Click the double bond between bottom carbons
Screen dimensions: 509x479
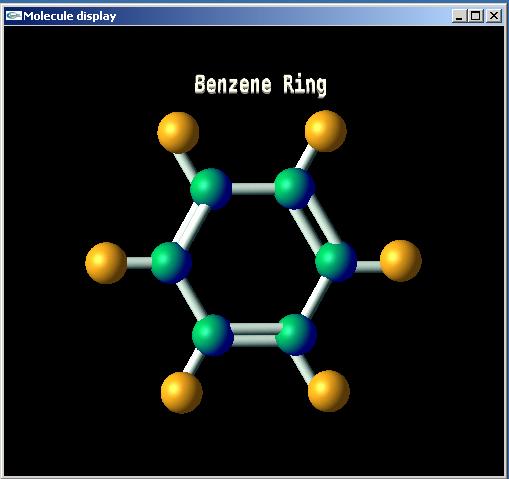pyautogui.click(x=254, y=335)
